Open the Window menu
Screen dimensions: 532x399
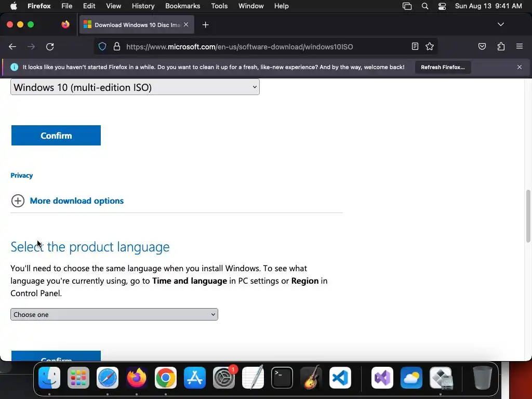(251, 6)
